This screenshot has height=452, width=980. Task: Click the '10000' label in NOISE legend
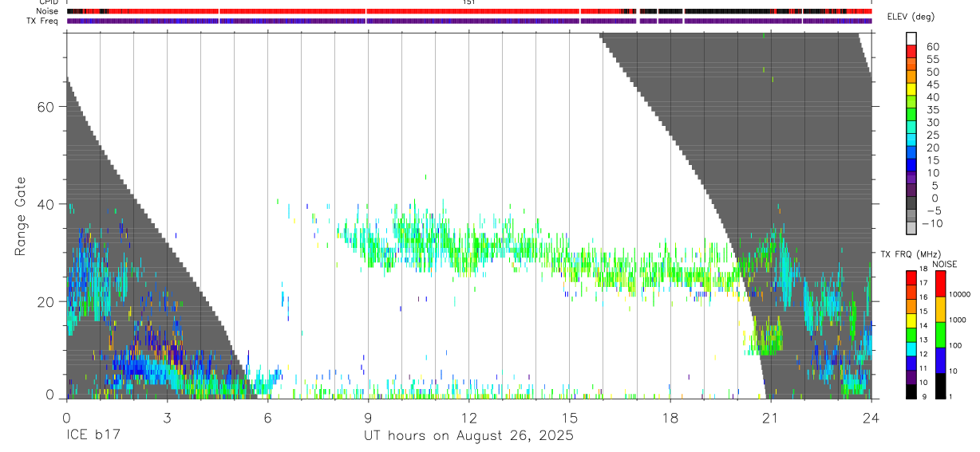tap(959, 294)
